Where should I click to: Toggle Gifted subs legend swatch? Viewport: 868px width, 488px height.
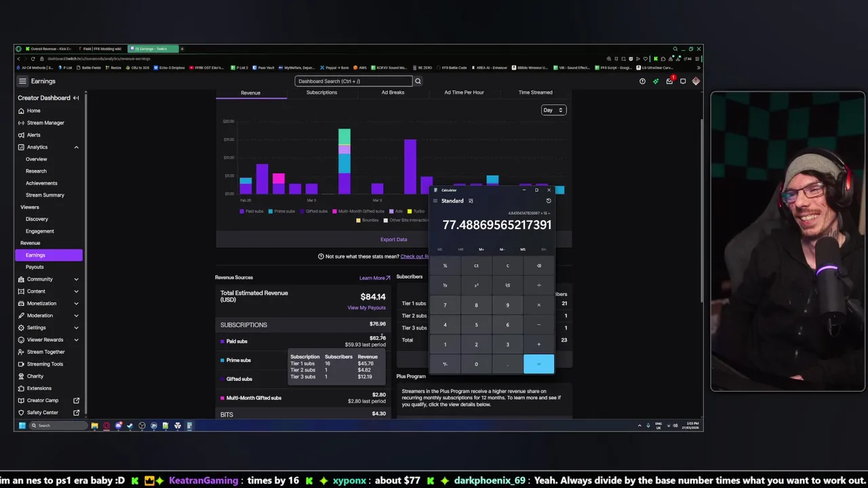click(x=302, y=211)
